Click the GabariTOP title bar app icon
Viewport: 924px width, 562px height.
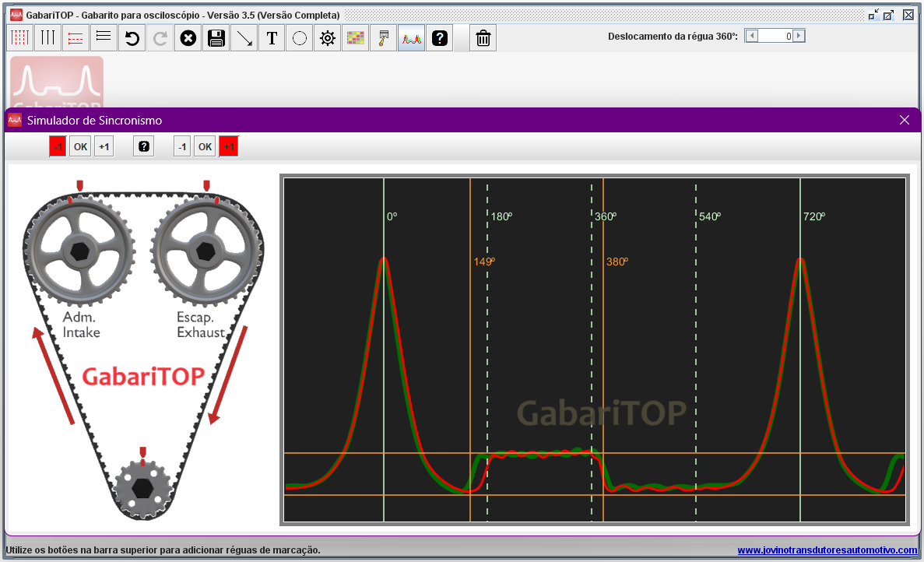(x=16, y=15)
